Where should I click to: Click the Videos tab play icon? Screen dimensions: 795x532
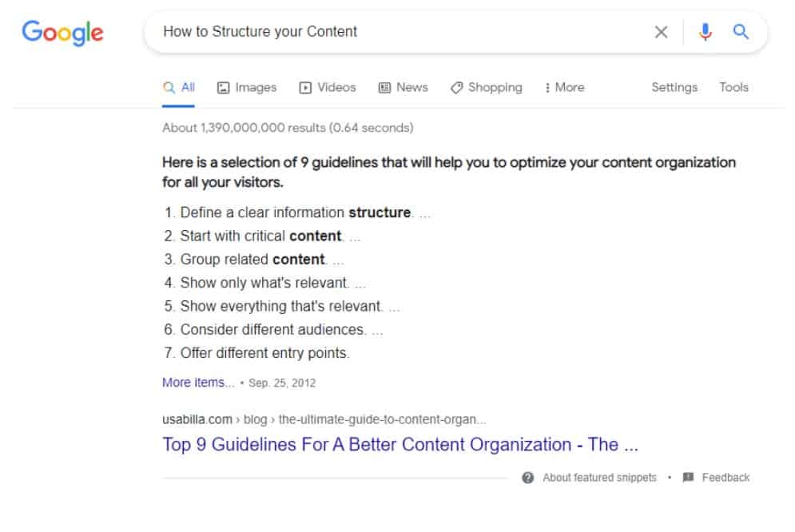click(305, 88)
